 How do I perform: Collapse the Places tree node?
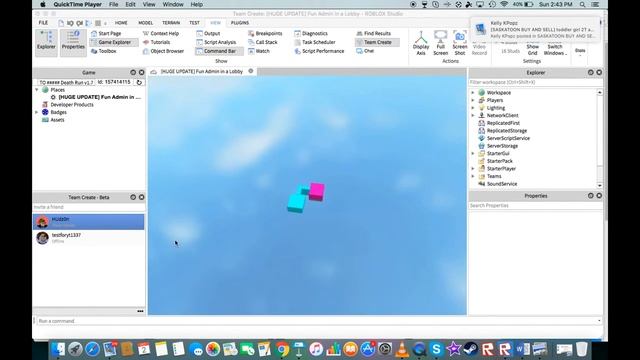[x=37, y=89]
